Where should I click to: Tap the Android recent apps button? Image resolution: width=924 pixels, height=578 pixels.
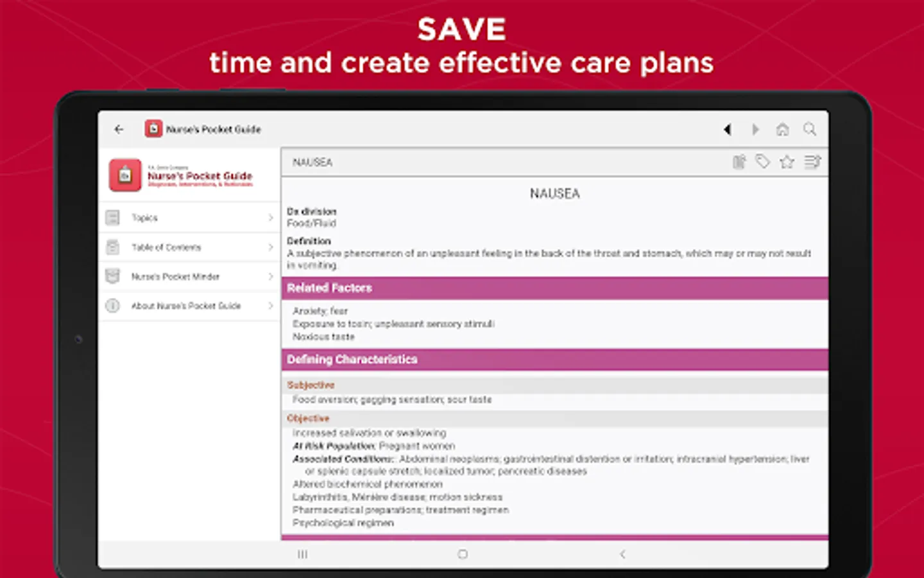point(302,554)
